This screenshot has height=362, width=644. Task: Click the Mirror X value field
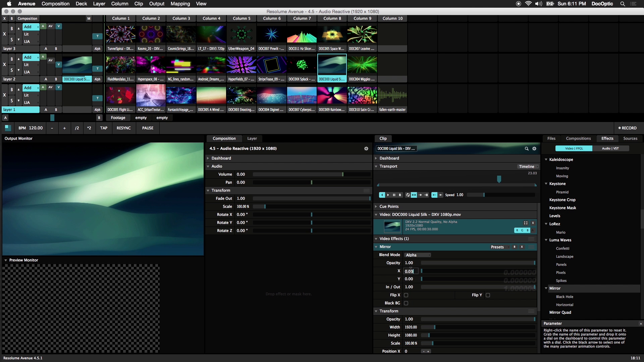click(x=411, y=271)
